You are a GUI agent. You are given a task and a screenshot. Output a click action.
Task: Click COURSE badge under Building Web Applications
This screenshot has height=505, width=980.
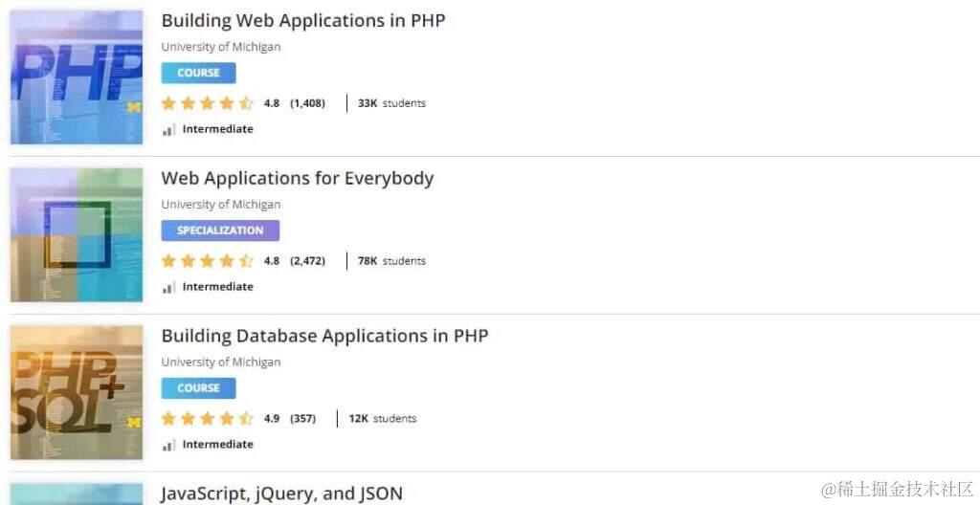[199, 73]
